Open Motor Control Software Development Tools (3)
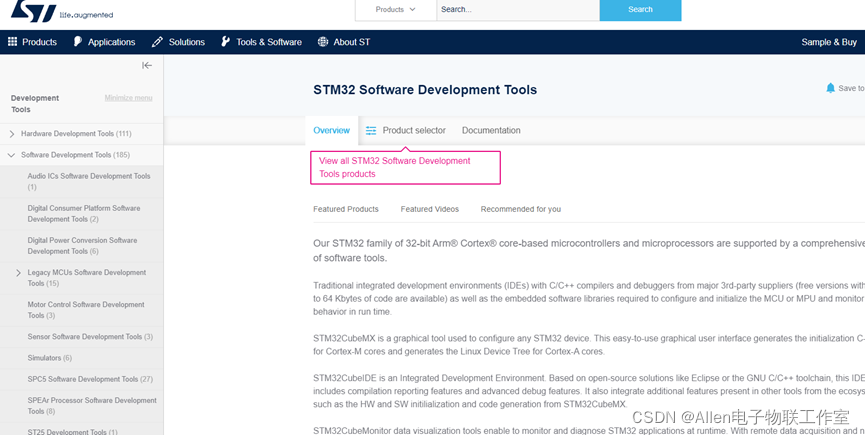The image size is (865, 435). [x=86, y=310]
